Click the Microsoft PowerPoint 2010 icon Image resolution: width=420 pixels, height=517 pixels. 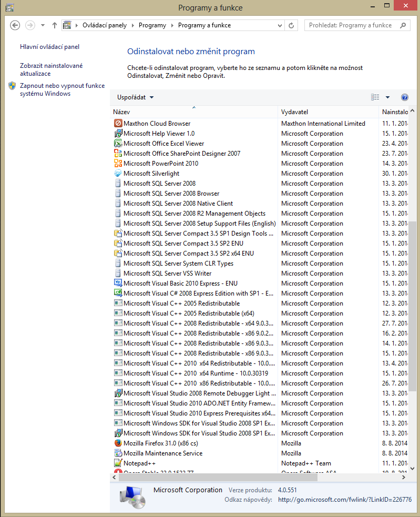[x=118, y=163]
